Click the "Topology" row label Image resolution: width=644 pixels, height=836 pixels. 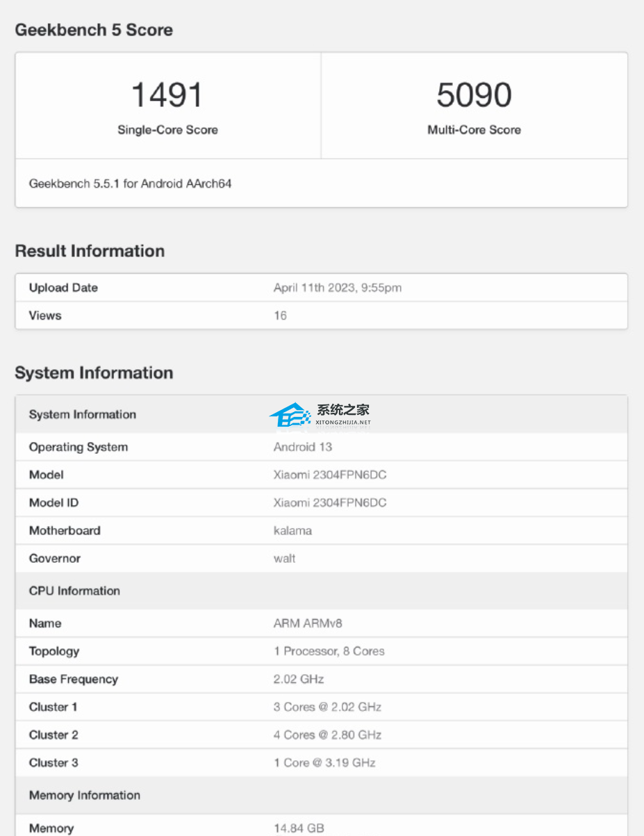54,651
